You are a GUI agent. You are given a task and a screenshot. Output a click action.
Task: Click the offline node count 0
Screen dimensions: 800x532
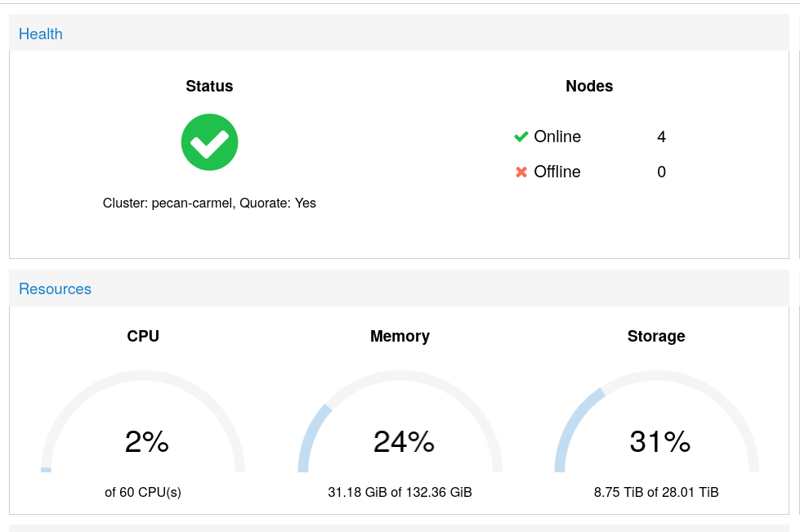(x=661, y=172)
